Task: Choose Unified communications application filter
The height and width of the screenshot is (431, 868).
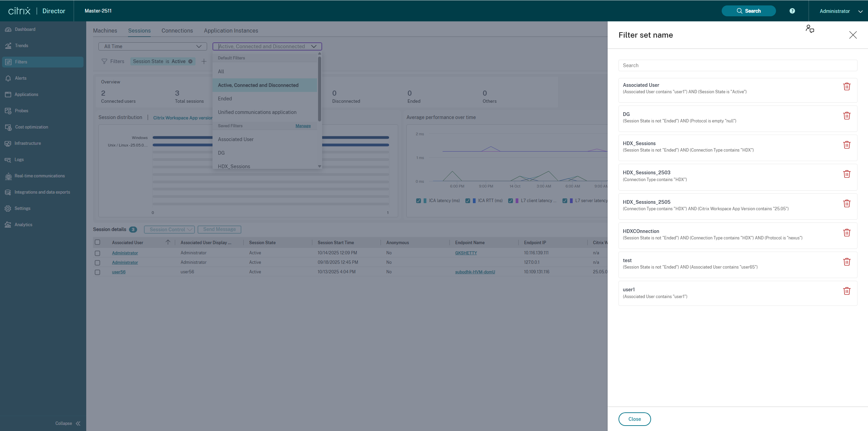Action: click(265, 112)
